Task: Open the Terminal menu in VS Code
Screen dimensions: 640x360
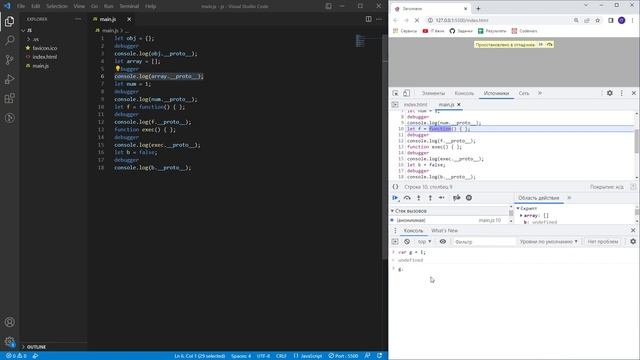Action: point(129,6)
